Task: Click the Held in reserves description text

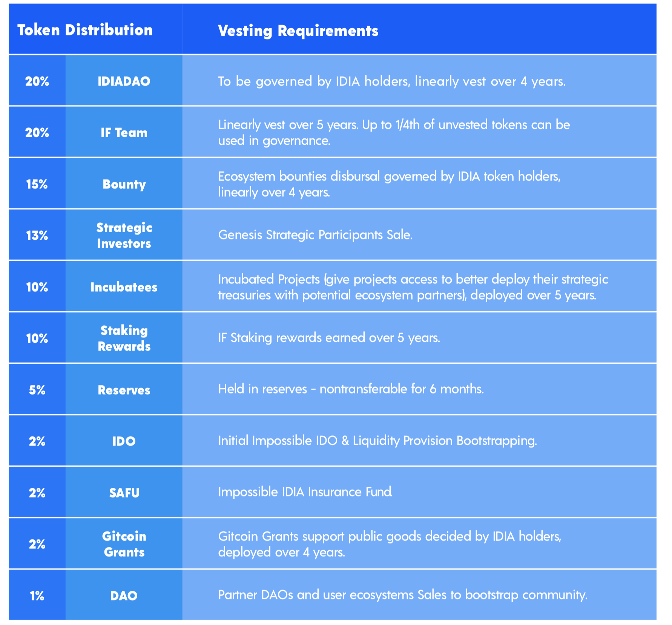Action: tap(351, 389)
